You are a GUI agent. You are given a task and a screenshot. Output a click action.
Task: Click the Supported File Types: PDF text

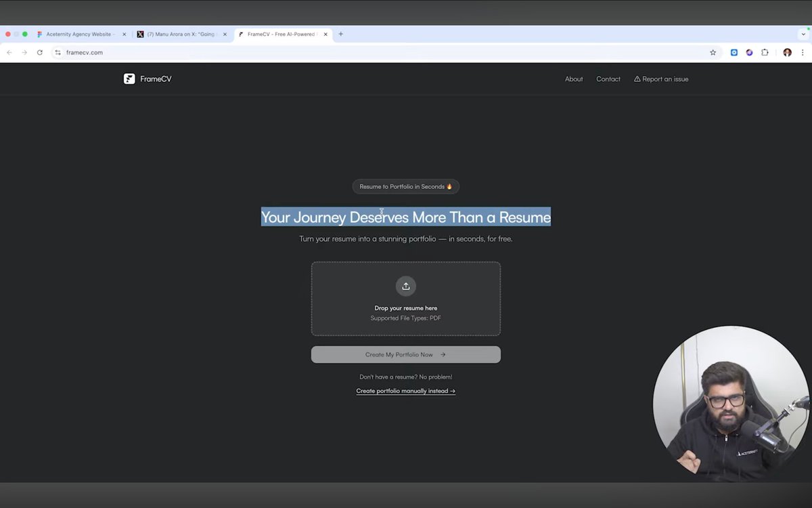[406, 318]
